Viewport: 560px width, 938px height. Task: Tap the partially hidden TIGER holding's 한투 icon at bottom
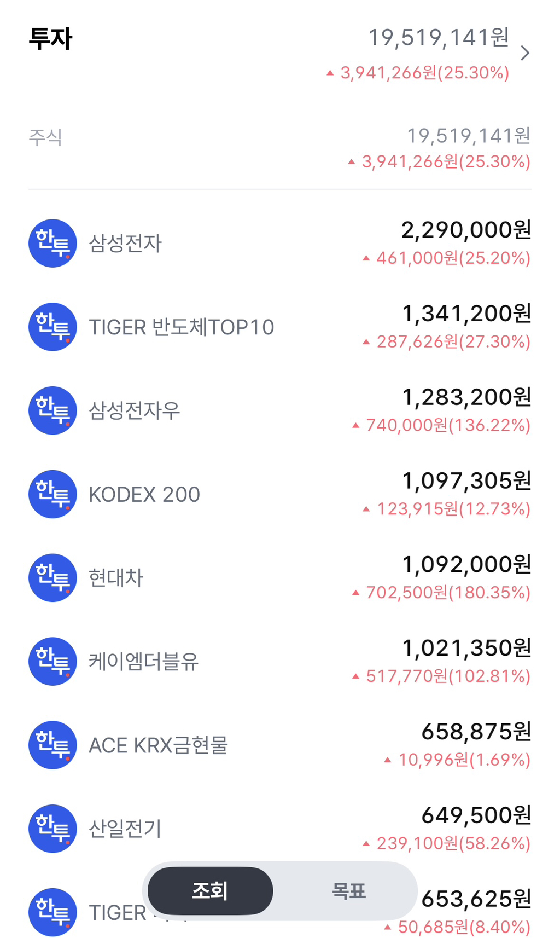[52, 912]
